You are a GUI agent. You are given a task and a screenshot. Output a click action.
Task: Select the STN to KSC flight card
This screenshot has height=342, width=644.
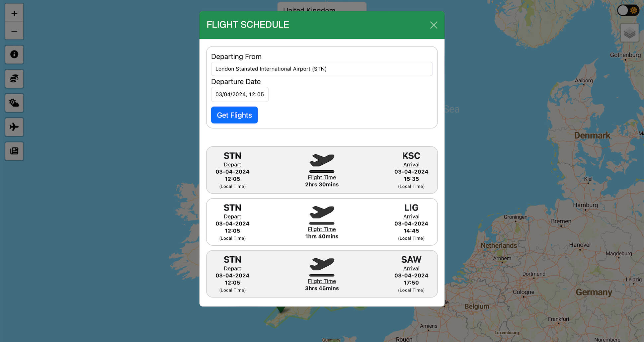(322, 170)
